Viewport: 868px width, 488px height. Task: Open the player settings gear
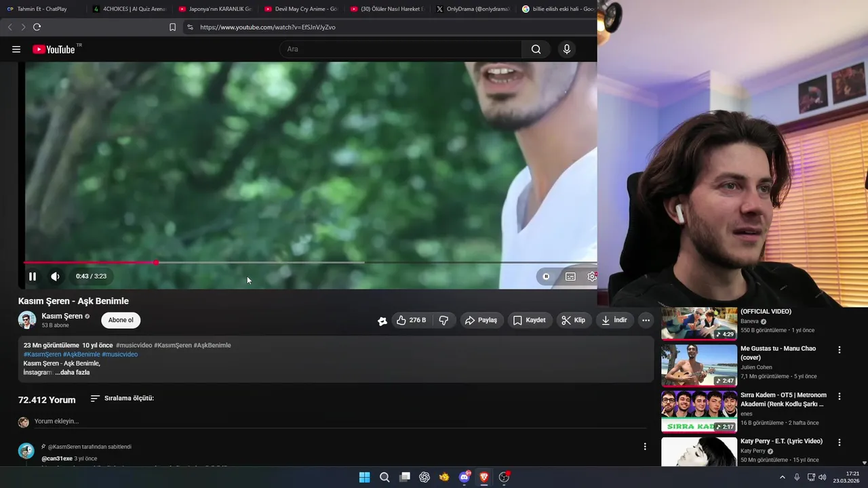(x=592, y=277)
